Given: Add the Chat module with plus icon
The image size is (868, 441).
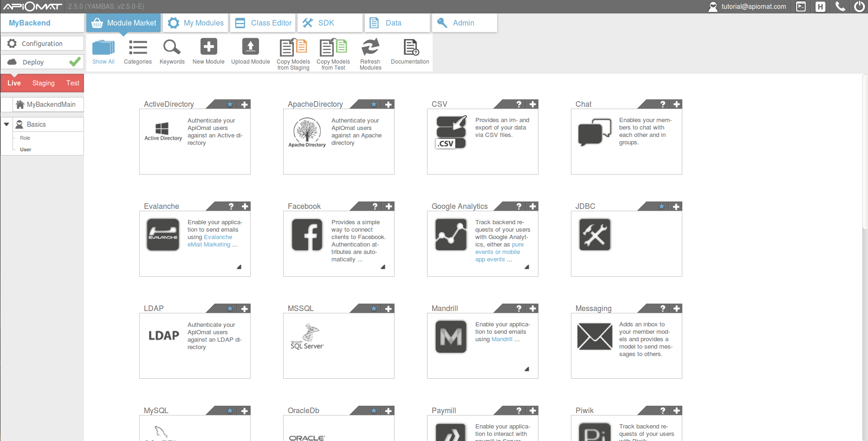Looking at the screenshot, I should point(677,104).
